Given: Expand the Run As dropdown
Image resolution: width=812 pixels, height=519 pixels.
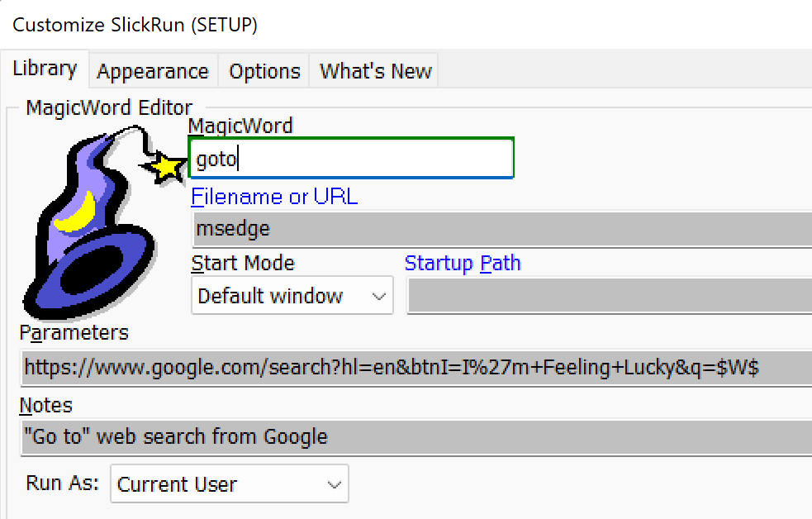Looking at the screenshot, I should tap(230, 484).
